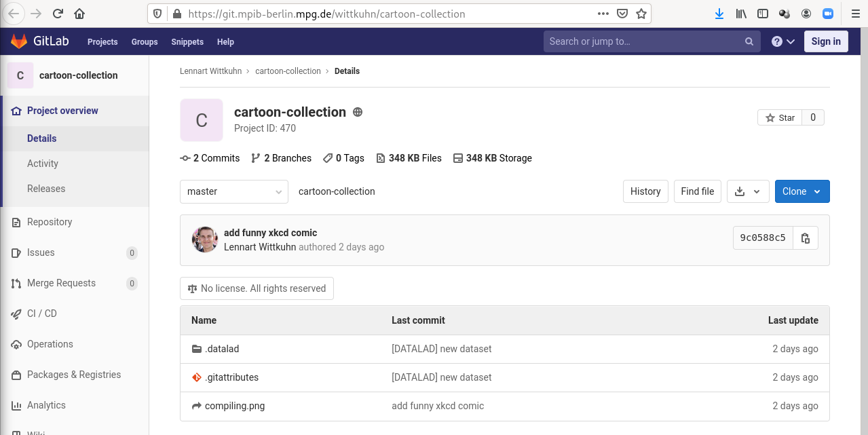868x435 pixels.
Task: Click the Firefox bookmark star icon
Action: [x=641, y=14]
